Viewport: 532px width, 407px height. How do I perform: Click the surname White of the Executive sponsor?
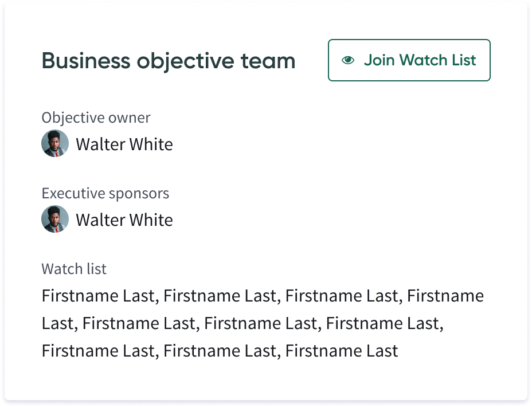pos(151,220)
